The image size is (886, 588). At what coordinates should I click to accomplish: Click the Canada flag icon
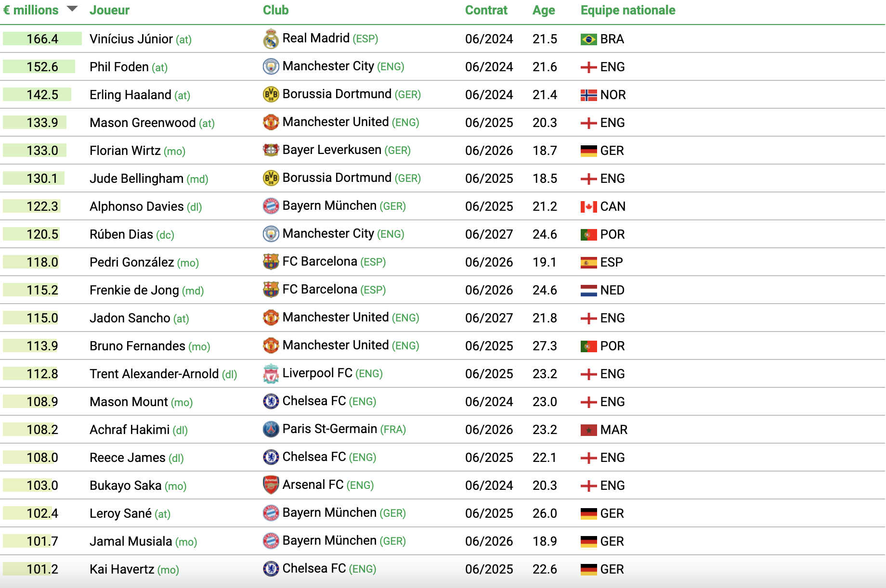[x=588, y=206]
